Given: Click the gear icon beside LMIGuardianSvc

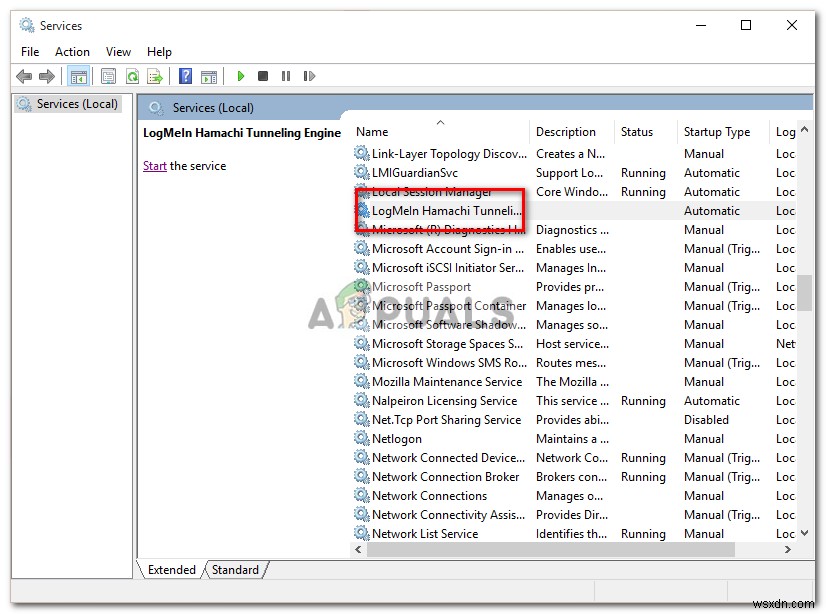Looking at the screenshot, I should [361, 172].
